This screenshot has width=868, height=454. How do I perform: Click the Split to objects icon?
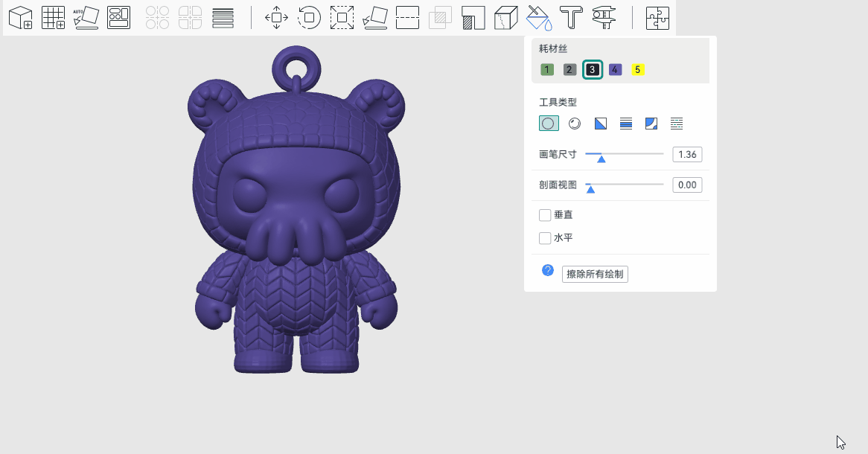tap(157, 18)
